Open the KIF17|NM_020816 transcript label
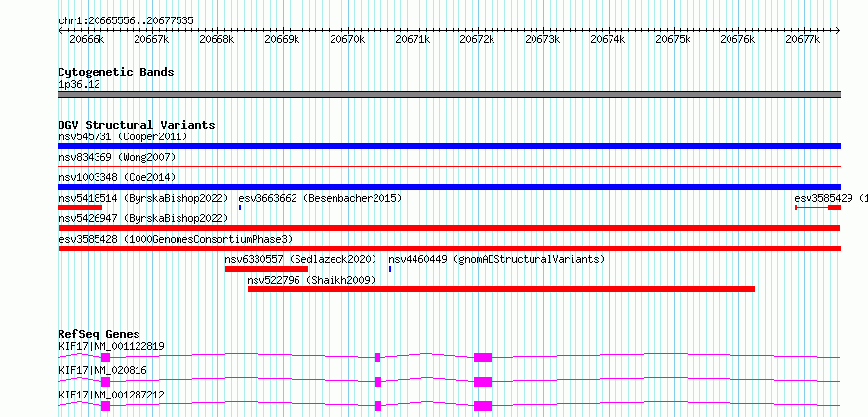 pos(103,370)
